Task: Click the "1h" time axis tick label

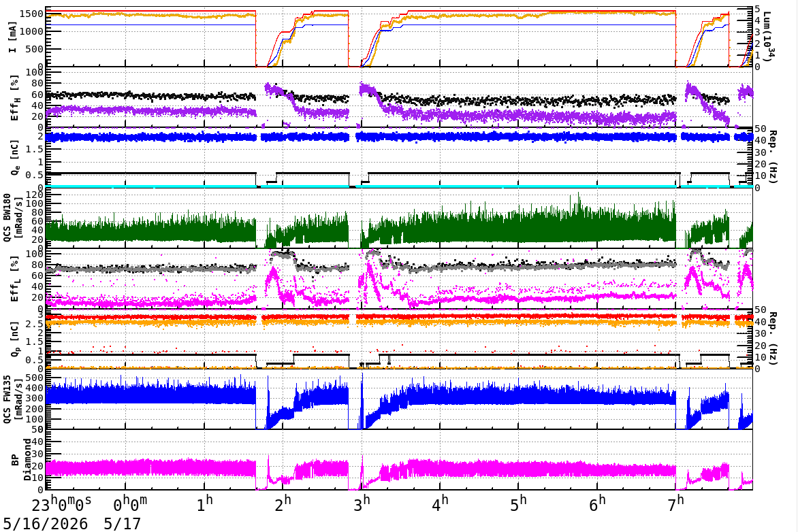Action: (204, 504)
